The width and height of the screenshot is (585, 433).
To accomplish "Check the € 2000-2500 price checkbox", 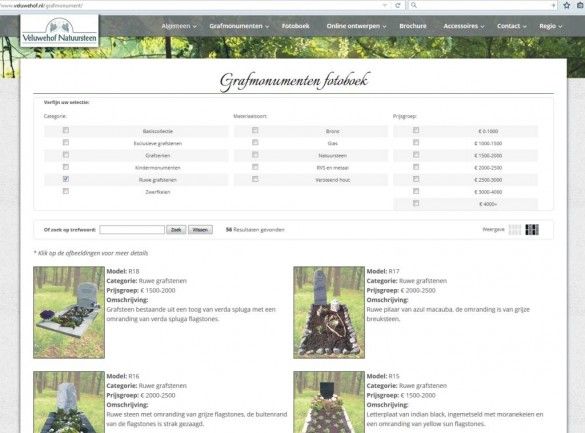I will tap(416, 167).
